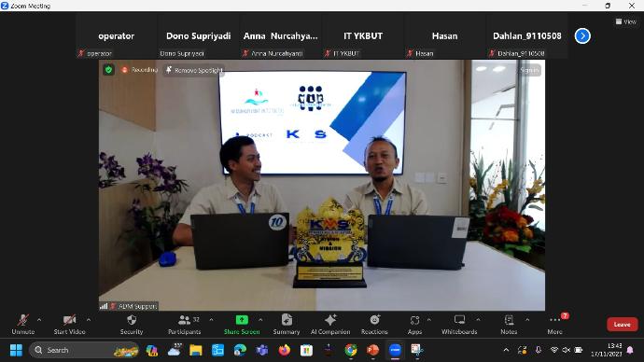Click the green Share Screen icon
Viewport: 644px width, 362px height.
pyautogui.click(x=242, y=320)
